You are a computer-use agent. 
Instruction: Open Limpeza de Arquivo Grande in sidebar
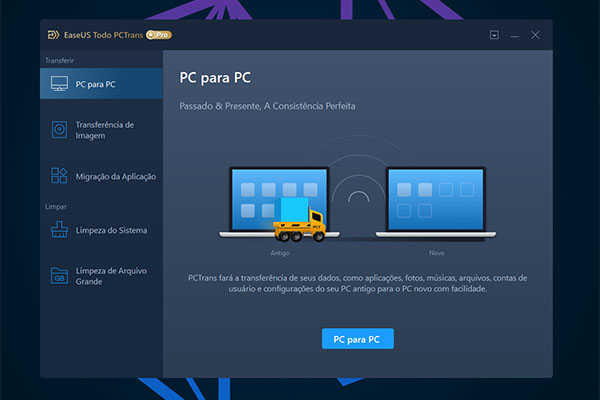[101, 276]
